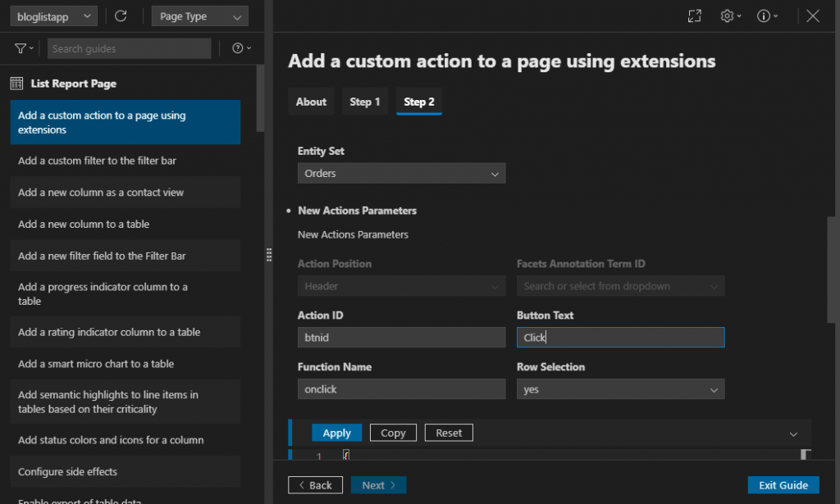Click the refresh icon next to bloglistapp
Screen dimensions: 840x504
(121, 16)
